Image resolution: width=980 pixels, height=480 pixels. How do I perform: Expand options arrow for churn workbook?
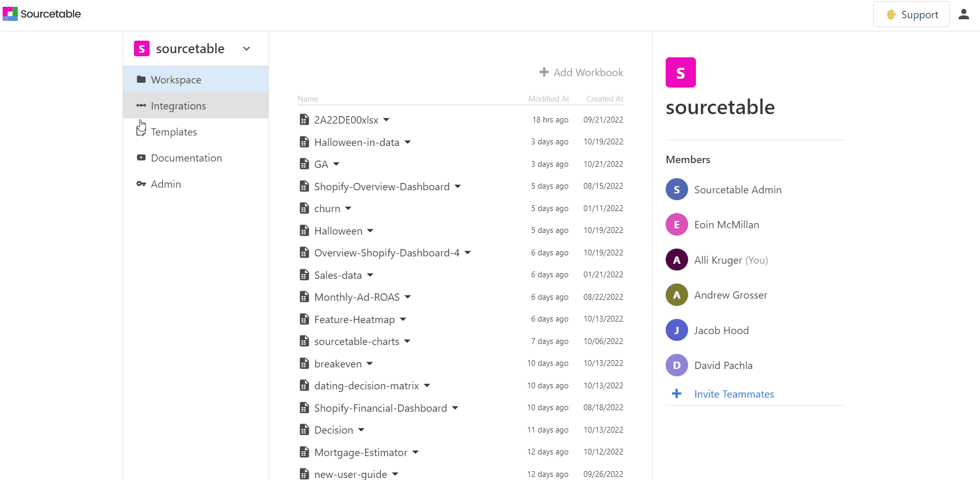coord(348,208)
